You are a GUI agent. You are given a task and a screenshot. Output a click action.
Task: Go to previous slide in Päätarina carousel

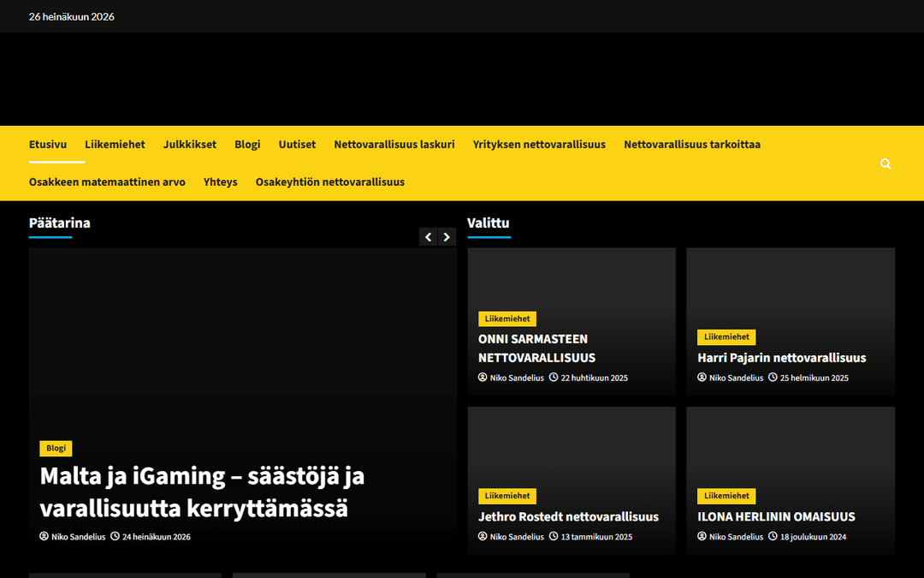(x=429, y=236)
